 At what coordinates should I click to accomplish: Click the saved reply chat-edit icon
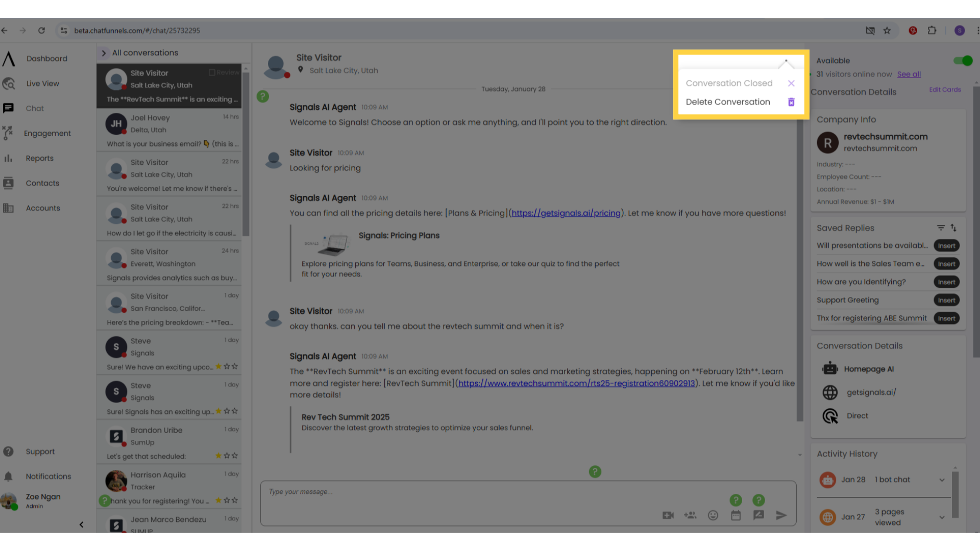click(758, 515)
